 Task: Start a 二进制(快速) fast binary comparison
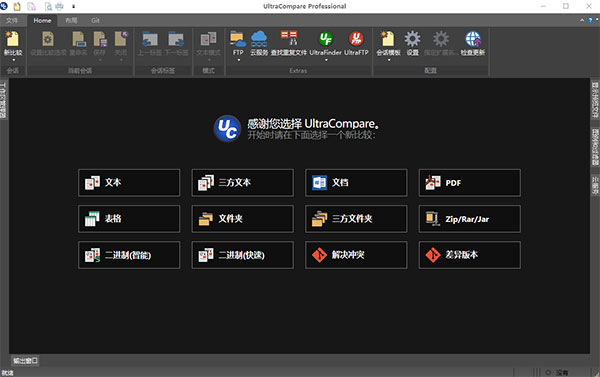pos(243,255)
